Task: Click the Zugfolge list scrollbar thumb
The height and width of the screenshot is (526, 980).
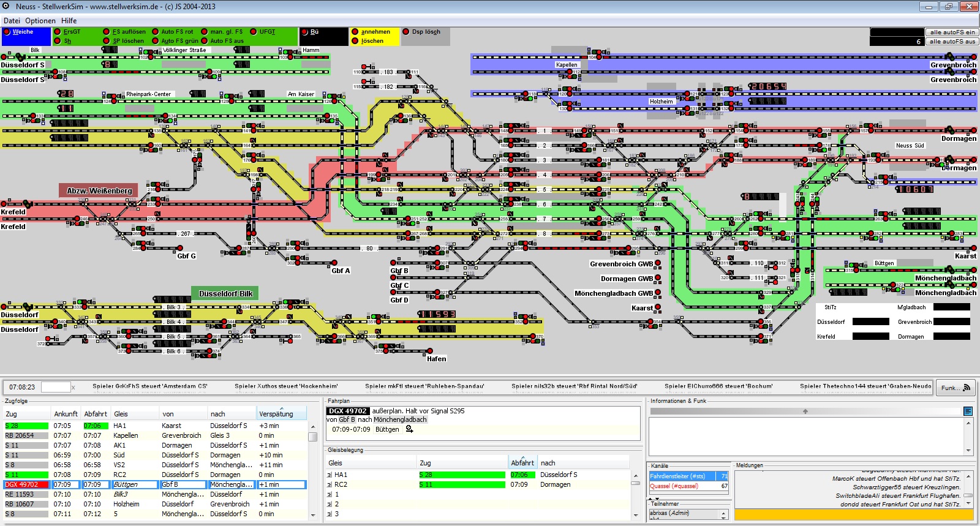Action: pyautogui.click(x=312, y=437)
